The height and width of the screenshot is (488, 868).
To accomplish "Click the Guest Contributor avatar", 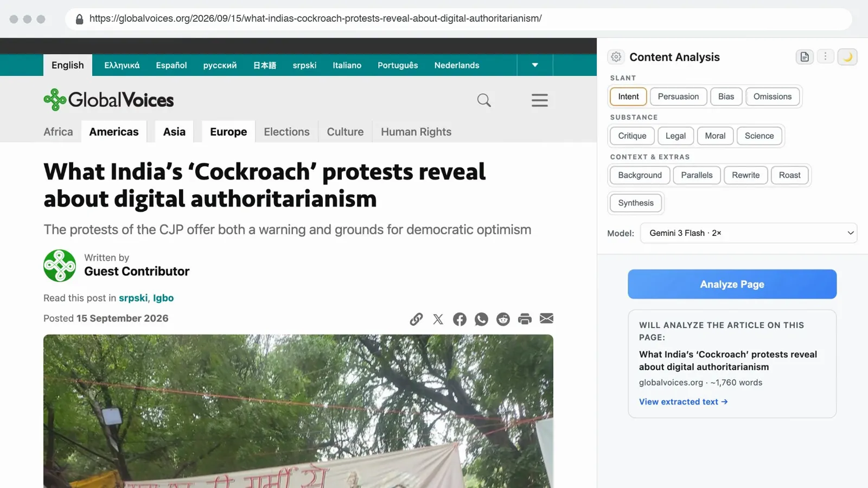I will [60, 266].
